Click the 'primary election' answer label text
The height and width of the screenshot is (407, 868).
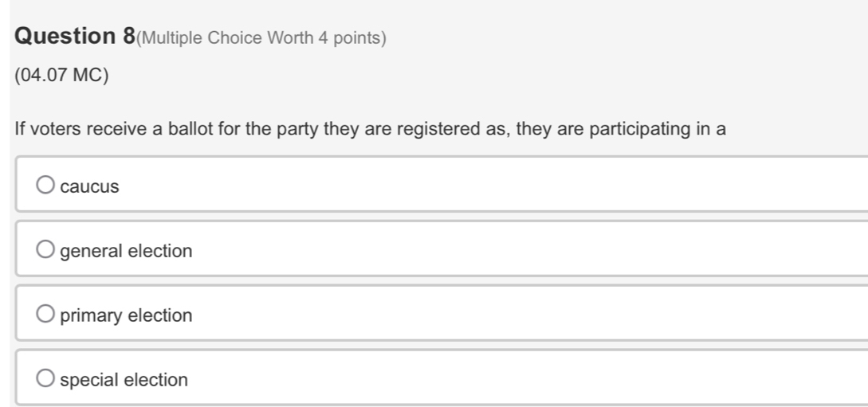pyautogui.click(x=127, y=316)
